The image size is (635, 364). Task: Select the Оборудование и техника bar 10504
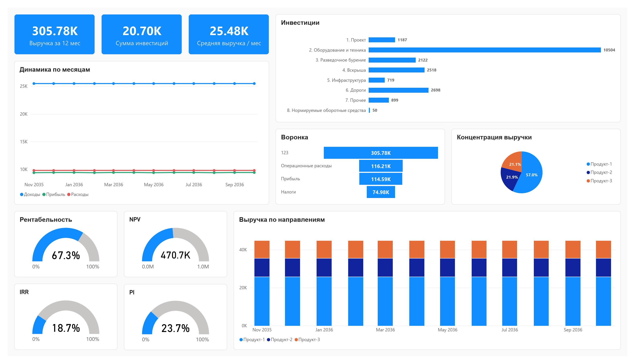[484, 50]
